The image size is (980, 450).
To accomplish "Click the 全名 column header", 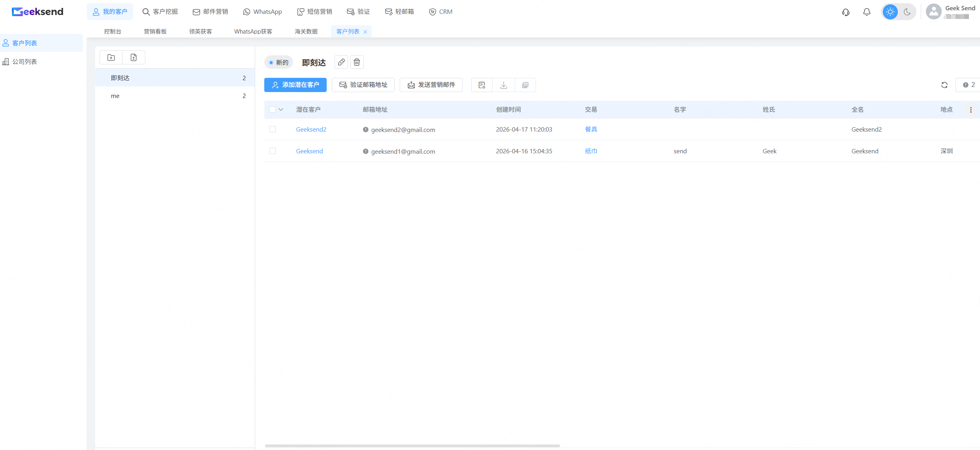I will pyautogui.click(x=858, y=109).
